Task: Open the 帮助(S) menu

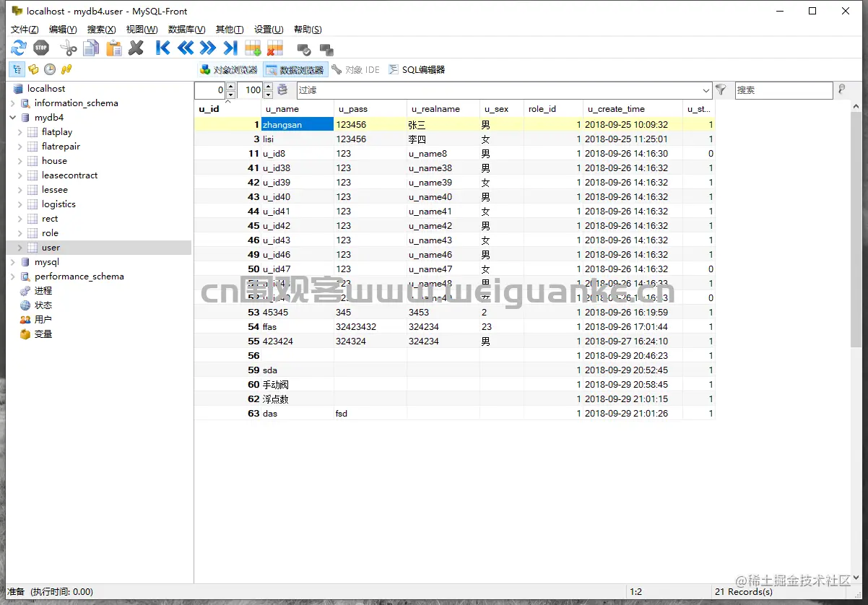Action: [308, 29]
